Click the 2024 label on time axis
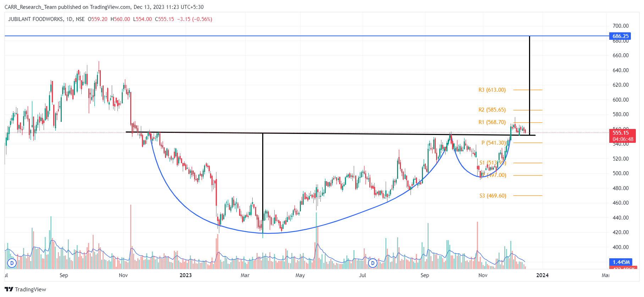 [x=542, y=275]
